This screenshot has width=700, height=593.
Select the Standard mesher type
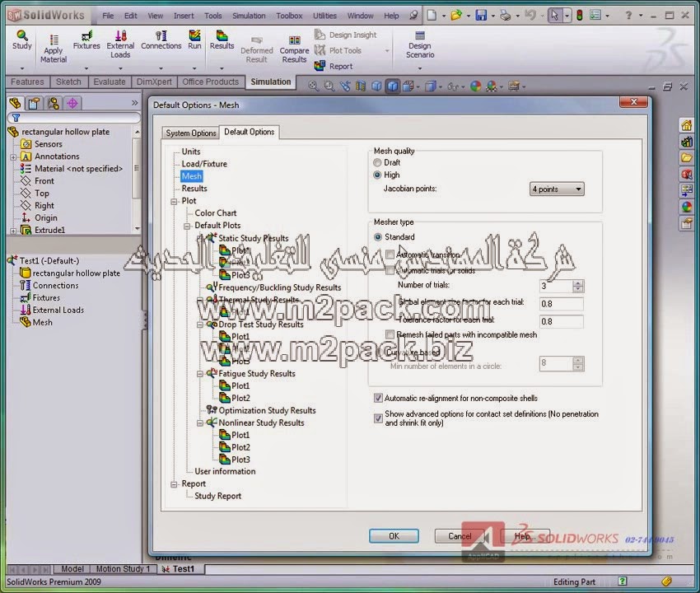tap(378, 236)
